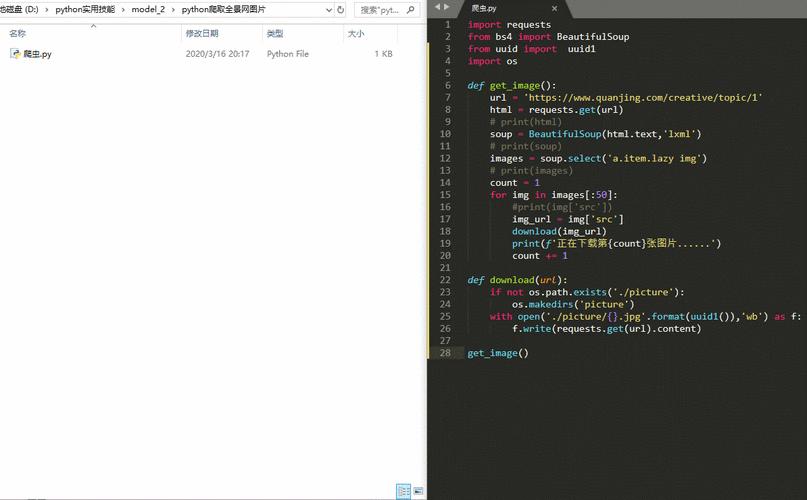Go to previous tab with left arrow in Sublime
Screen dimensions: 807x500
(x=437, y=7)
